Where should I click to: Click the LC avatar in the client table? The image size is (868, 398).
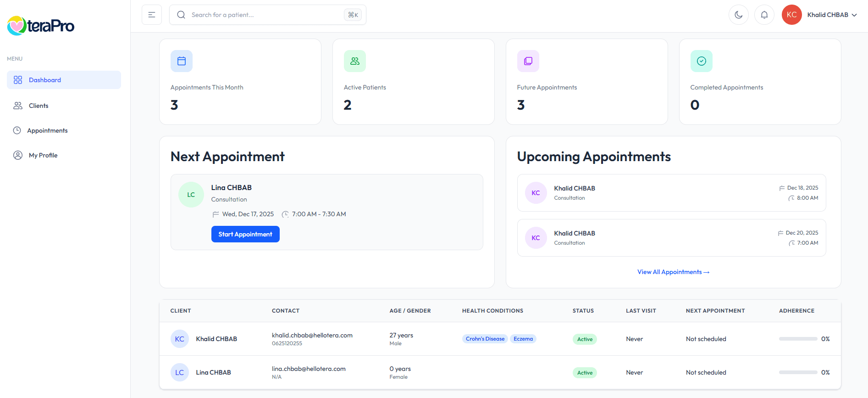180,372
